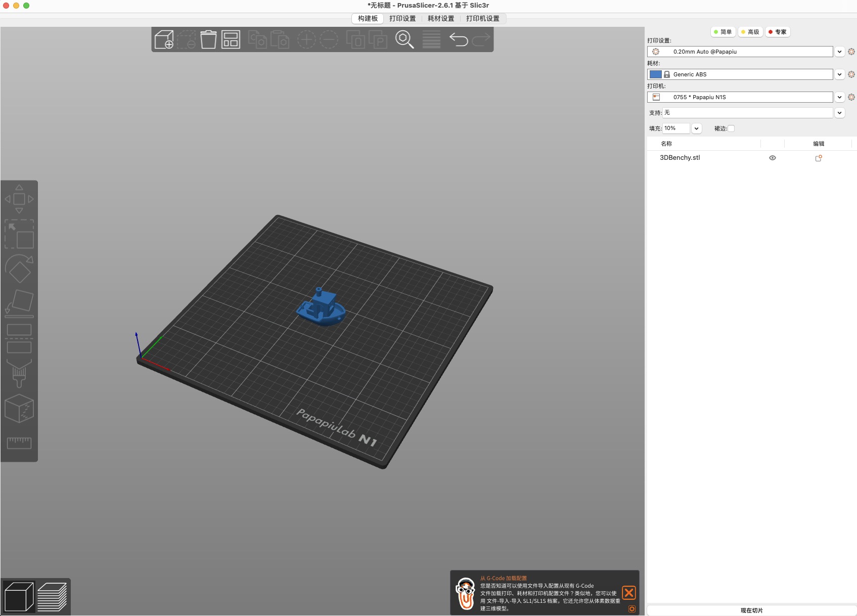Image resolution: width=857 pixels, height=616 pixels.
Task: Select 3DBenchy.stl in object list
Action: tap(680, 158)
